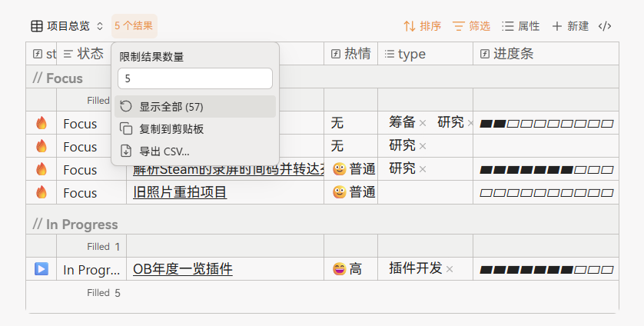Click the fire icon in the 旧照片重拍项目 row
644x326 pixels.
pyautogui.click(x=41, y=192)
